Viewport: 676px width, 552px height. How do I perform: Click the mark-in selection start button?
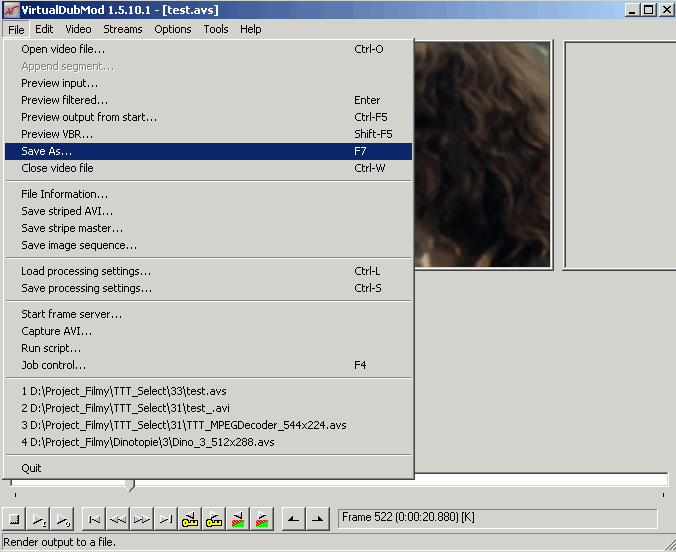[x=294, y=519]
